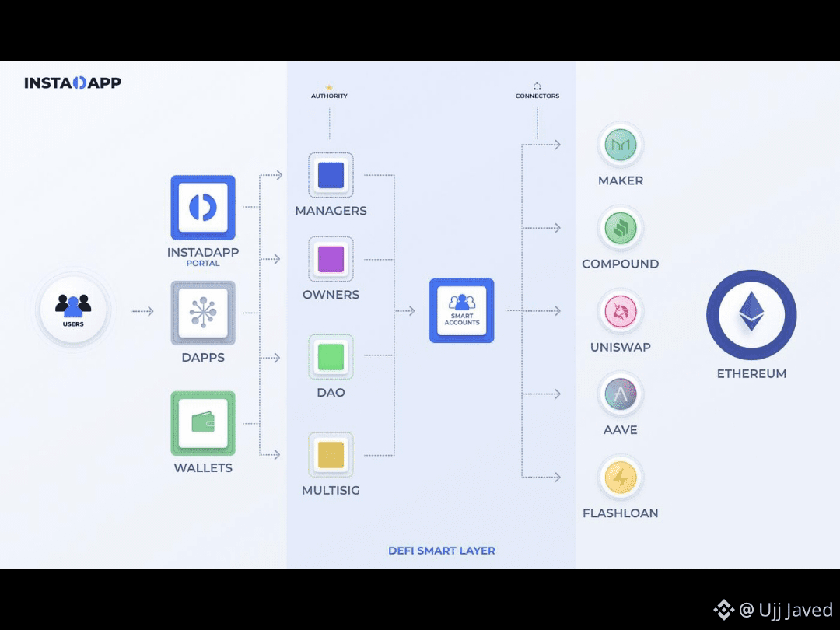Screen dimensions: 840x630
Task: Click the Dapps network icon
Action: 203,313
